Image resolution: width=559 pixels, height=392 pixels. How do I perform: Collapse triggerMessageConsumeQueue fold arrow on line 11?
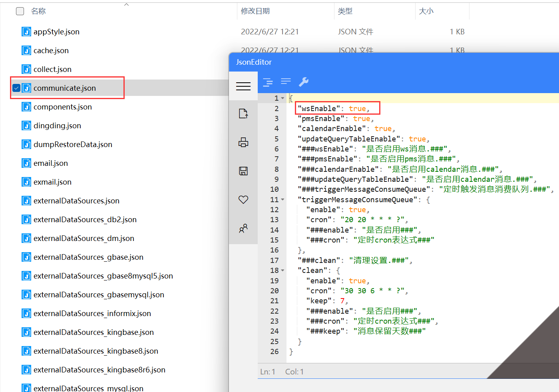coord(283,199)
